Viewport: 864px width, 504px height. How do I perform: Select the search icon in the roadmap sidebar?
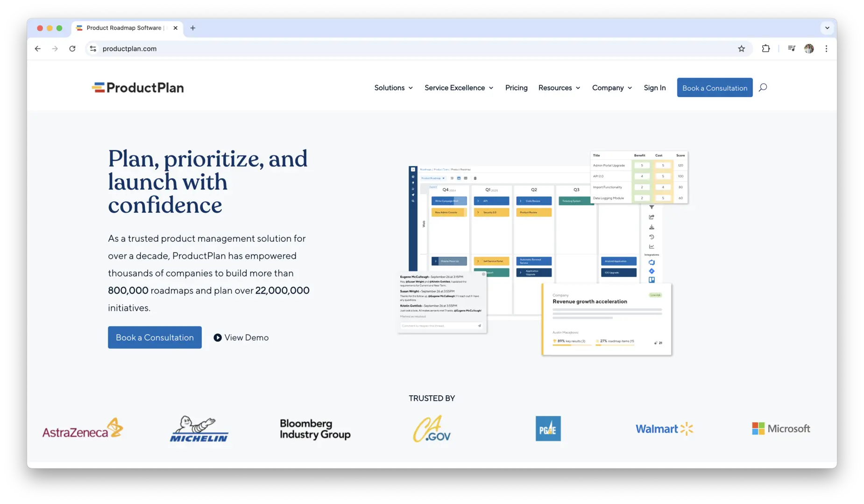(x=413, y=201)
